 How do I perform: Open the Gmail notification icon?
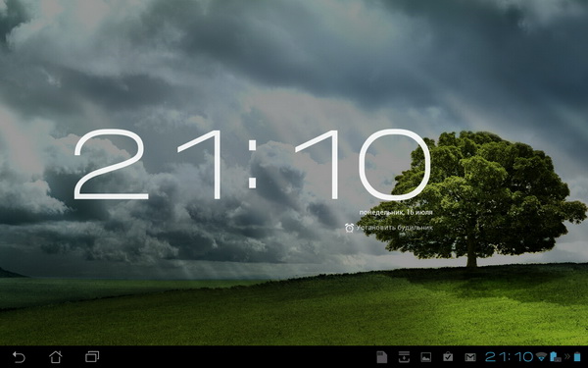pos(470,357)
